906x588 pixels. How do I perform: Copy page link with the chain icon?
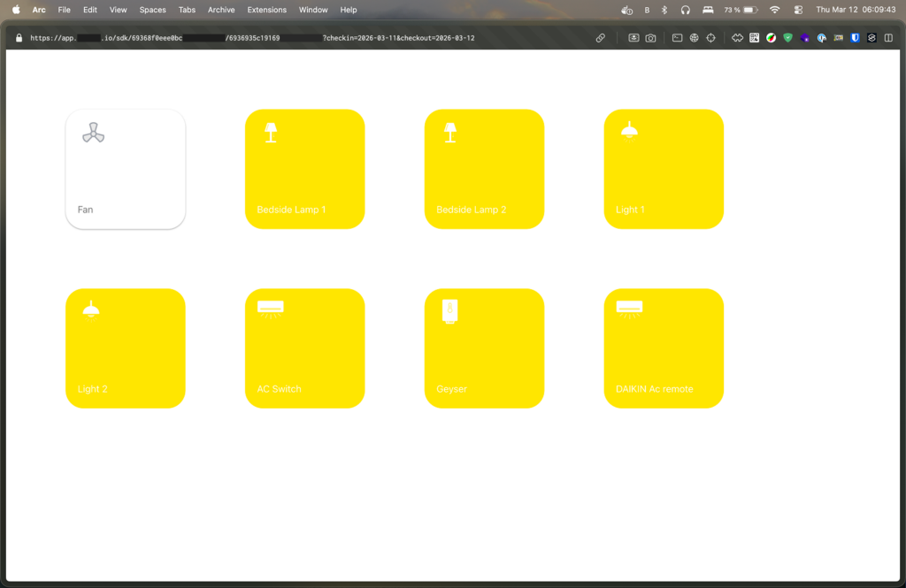(x=600, y=38)
